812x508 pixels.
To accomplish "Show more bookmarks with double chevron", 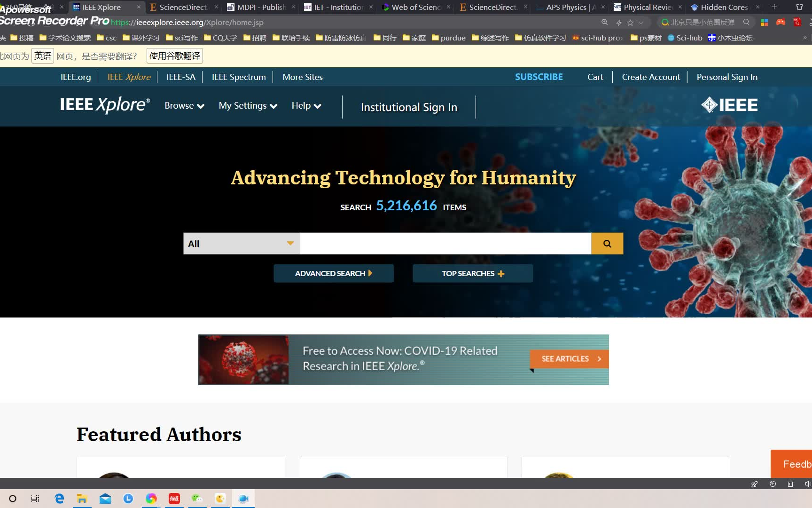I will 804,38.
